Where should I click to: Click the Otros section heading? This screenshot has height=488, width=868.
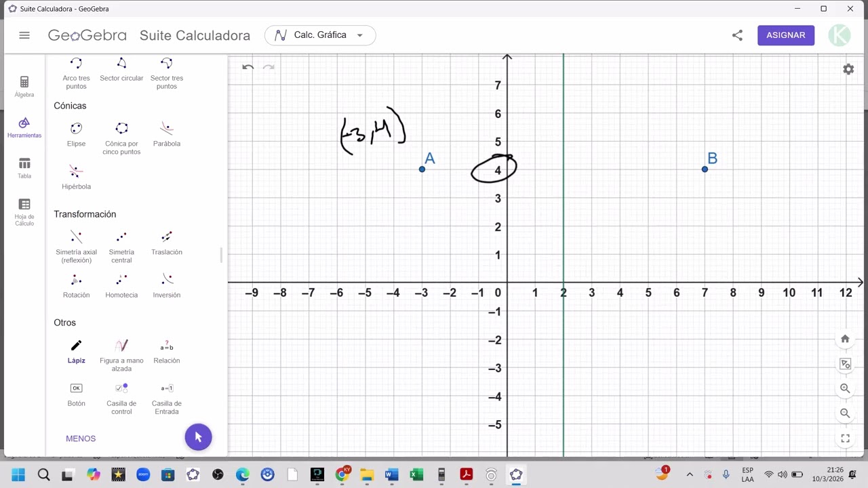64,323
